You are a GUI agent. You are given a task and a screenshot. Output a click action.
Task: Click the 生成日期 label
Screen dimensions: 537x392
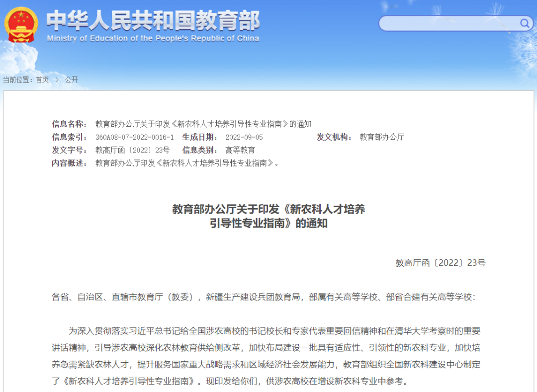200,137
